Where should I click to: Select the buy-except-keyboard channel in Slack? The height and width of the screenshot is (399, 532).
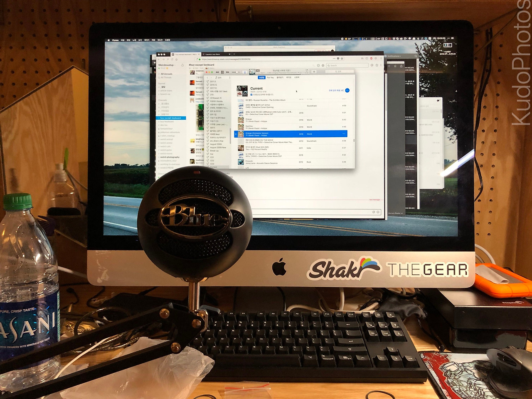click(x=172, y=118)
